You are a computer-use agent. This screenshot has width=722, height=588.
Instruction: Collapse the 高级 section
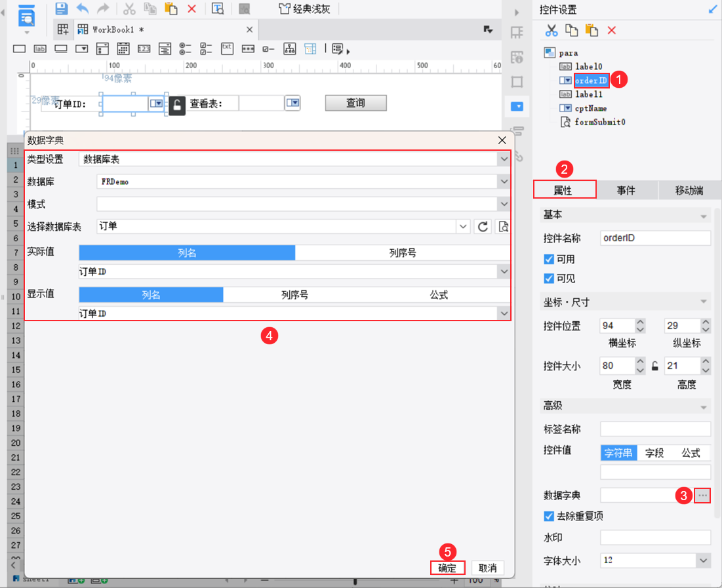tap(703, 408)
